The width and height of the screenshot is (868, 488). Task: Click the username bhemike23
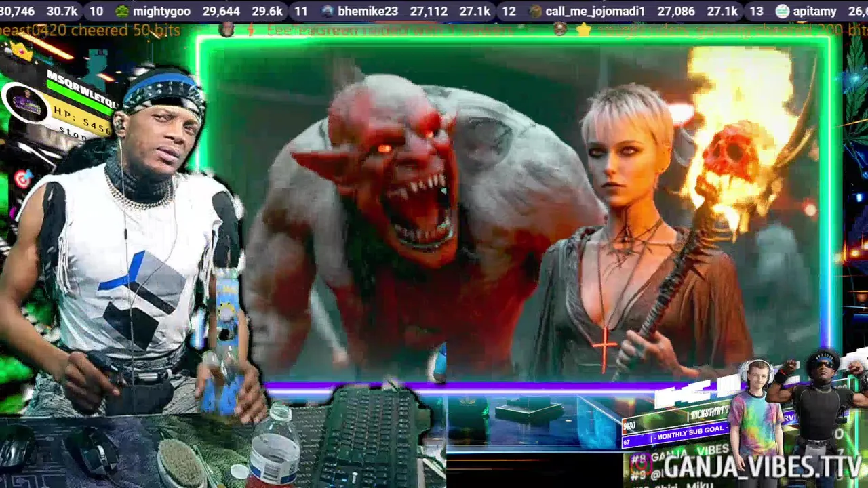pyautogui.click(x=368, y=11)
